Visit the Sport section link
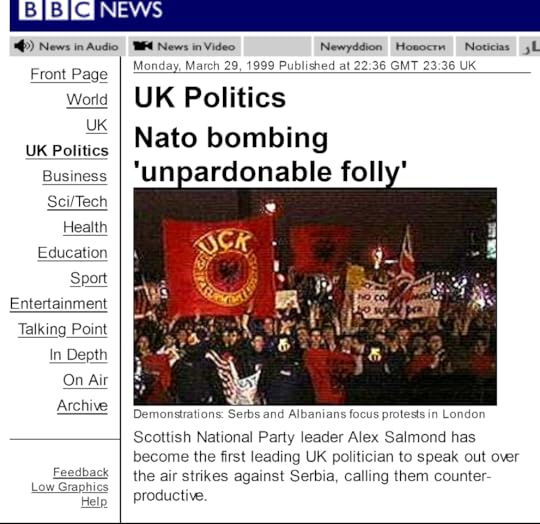Image resolution: width=540 pixels, height=524 pixels. click(89, 278)
